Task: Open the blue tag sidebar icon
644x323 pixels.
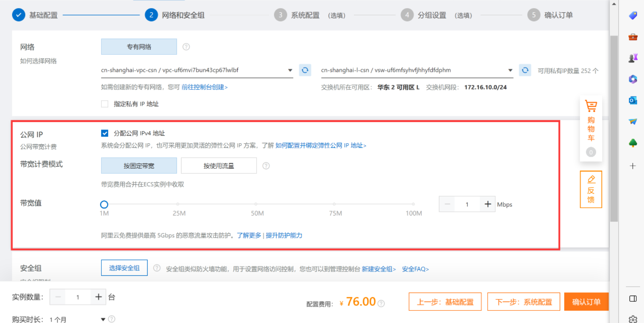Action: [633, 16]
